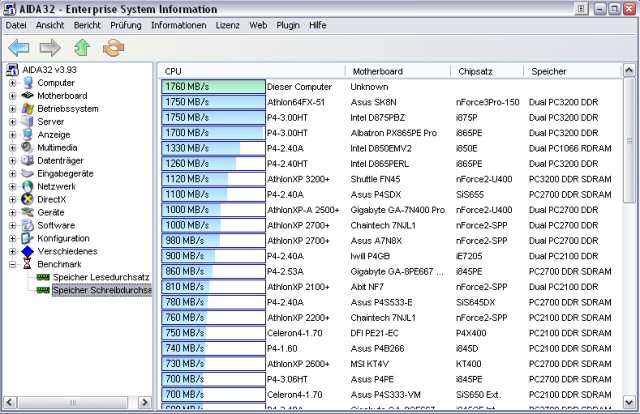This screenshot has width=640, height=414.
Task: Expand the Software tree node
Action: 13,225
